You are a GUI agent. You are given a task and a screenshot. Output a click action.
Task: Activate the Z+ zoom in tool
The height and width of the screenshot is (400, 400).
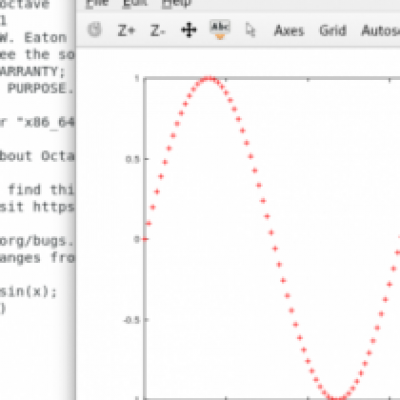pyautogui.click(x=126, y=31)
